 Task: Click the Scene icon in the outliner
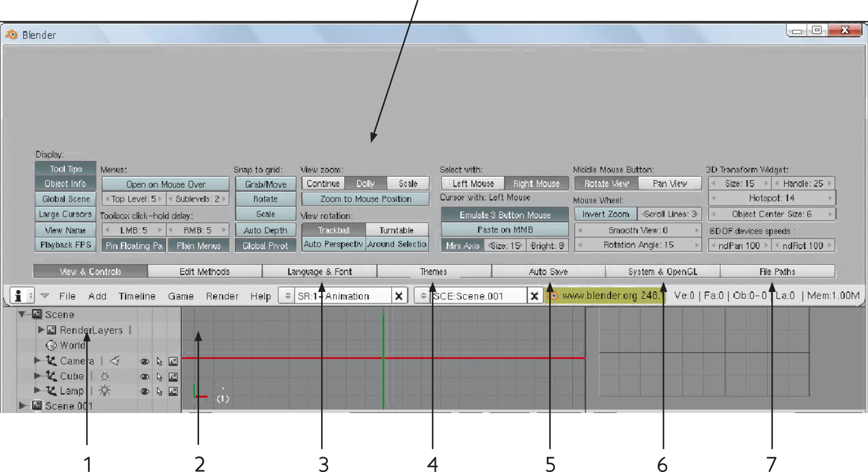[37, 314]
